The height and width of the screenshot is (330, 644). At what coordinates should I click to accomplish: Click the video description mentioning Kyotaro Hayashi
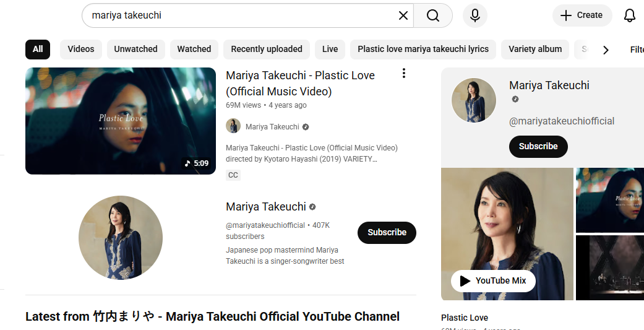coord(312,154)
